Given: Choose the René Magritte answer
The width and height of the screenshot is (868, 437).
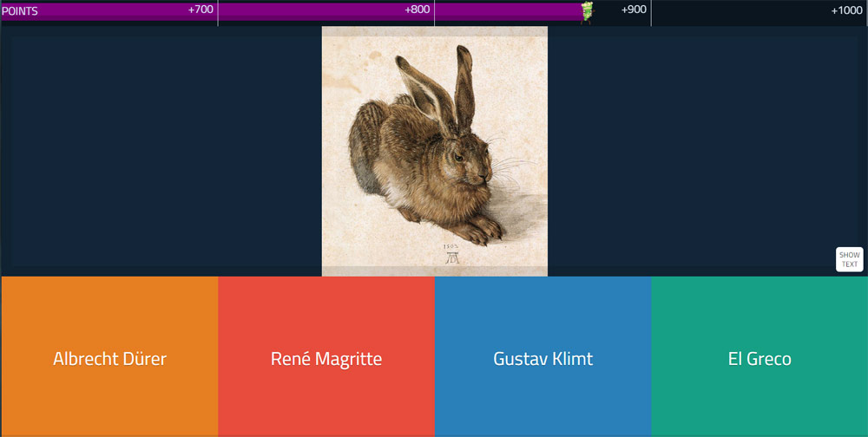Looking at the screenshot, I should click(326, 356).
